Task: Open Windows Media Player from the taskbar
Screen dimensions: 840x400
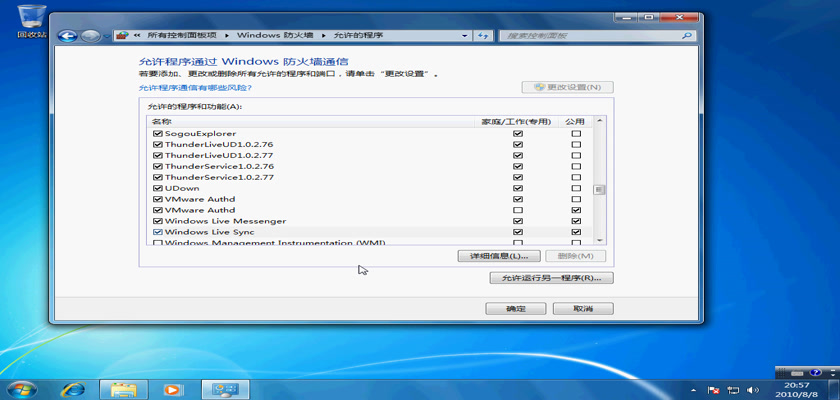Action: 172,388
